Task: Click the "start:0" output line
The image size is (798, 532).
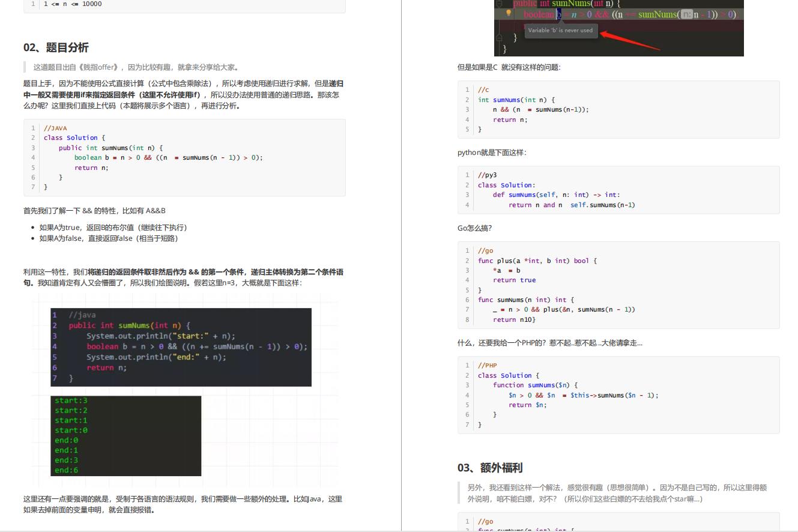Action: tap(71, 430)
